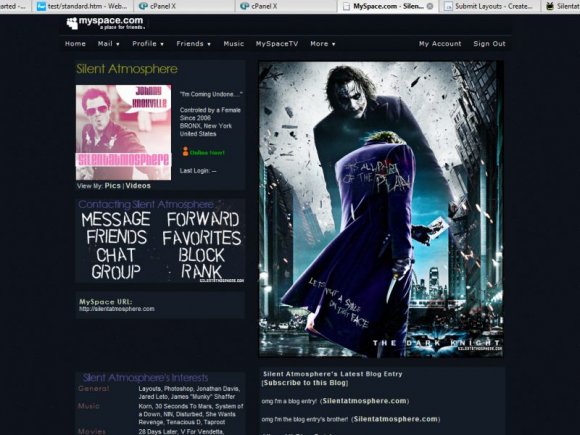Viewport: 580px width, 435px height.
Task: Click the General interests label
Action: tap(94, 388)
